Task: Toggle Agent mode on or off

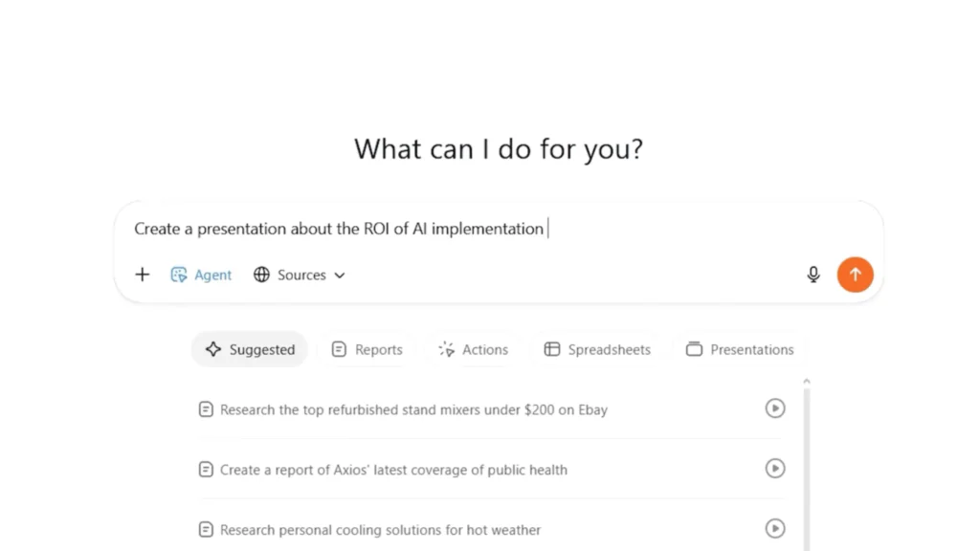Action: coord(201,275)
